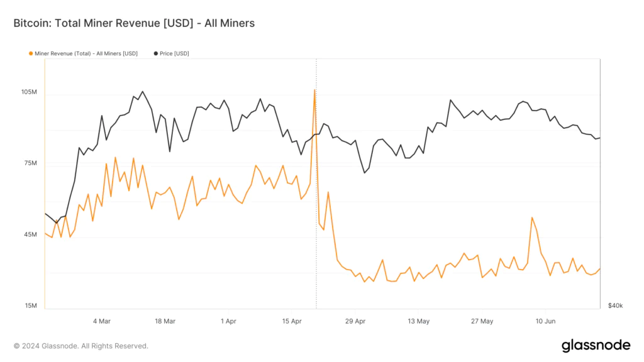The image size is (644, 362).
Task: Select the 29 Apr date label
Action: 355,321
